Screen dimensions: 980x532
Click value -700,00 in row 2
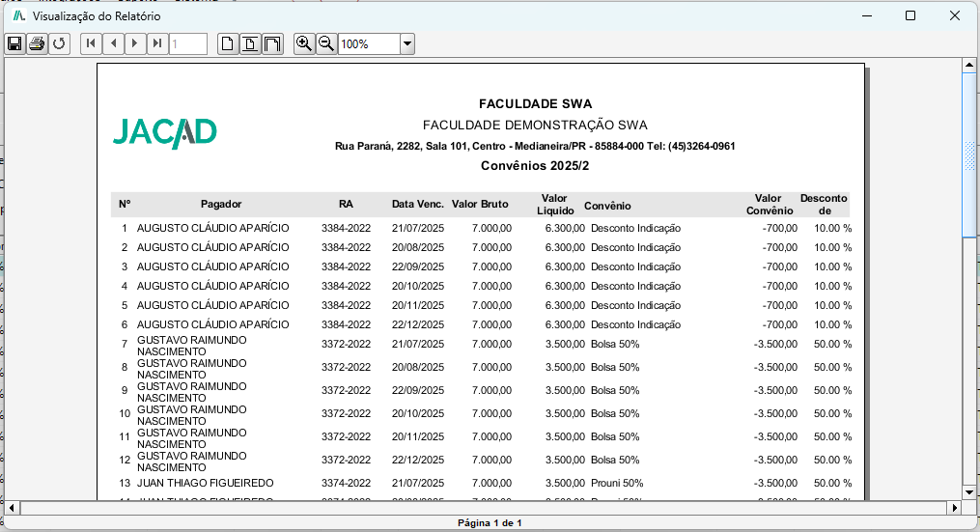[x=780, y=247]
